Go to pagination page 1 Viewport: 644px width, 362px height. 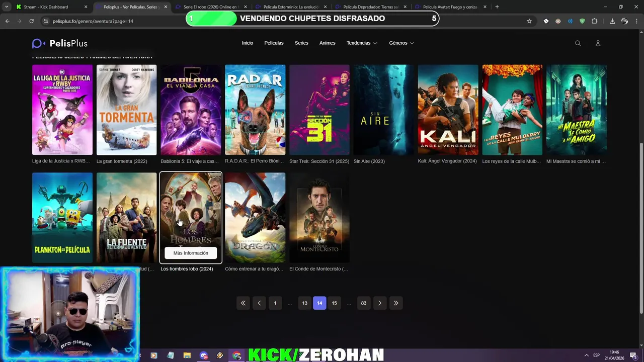click(x=275, y=303)
